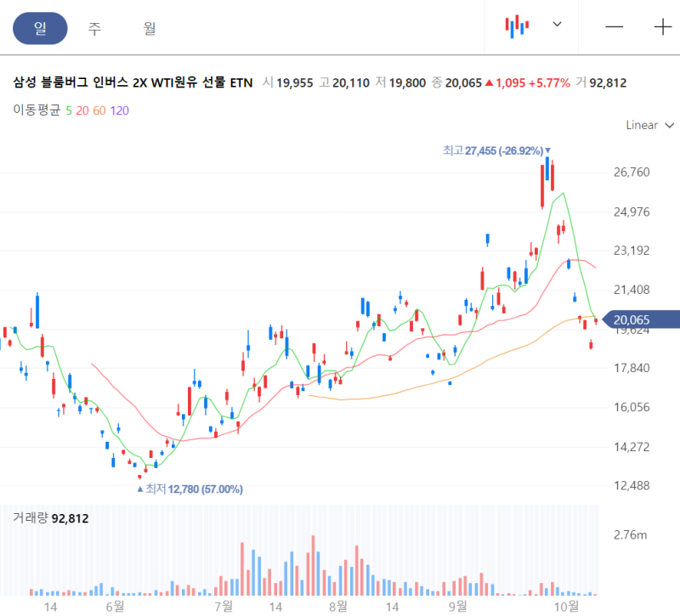Image resolution: width=680 pixels, height=616 pixels.
Task: Switch to the 월 monthly tab
Action: pos(149,28)
